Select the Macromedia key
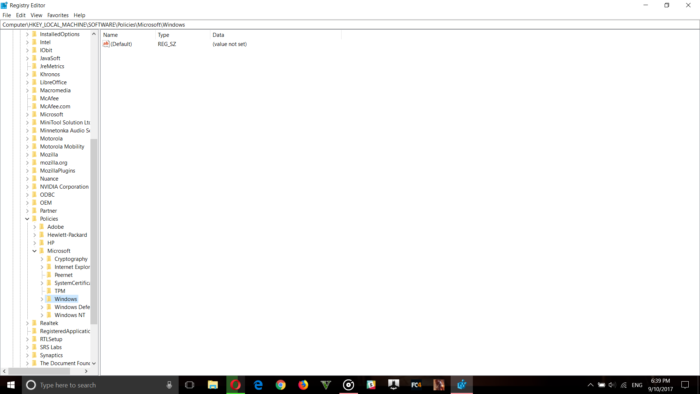 [55, 90]
